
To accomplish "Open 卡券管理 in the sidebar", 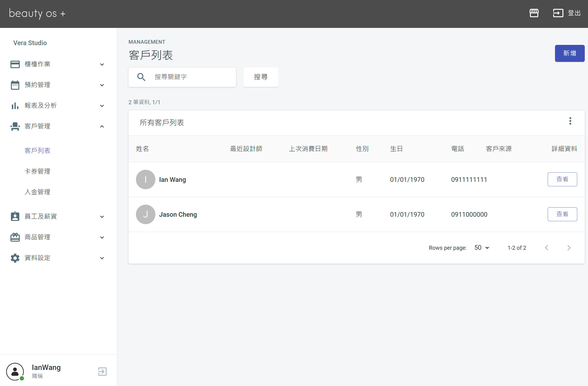I will click(x=37, y=171).
